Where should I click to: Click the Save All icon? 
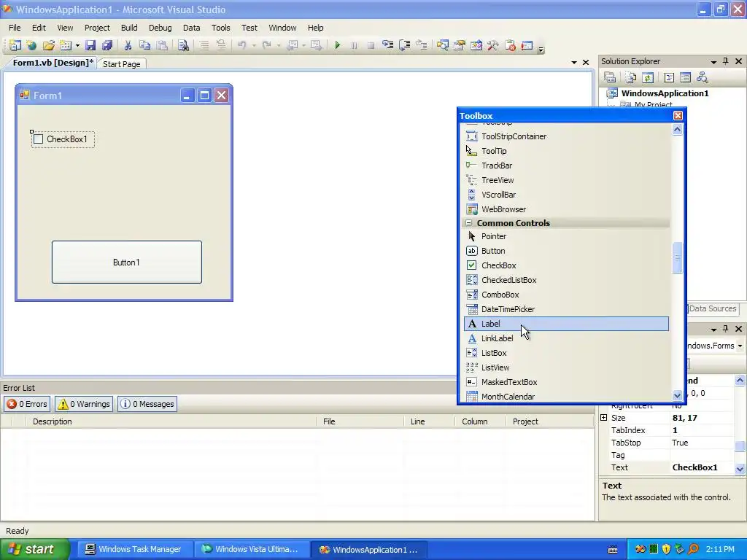point(107,45)
